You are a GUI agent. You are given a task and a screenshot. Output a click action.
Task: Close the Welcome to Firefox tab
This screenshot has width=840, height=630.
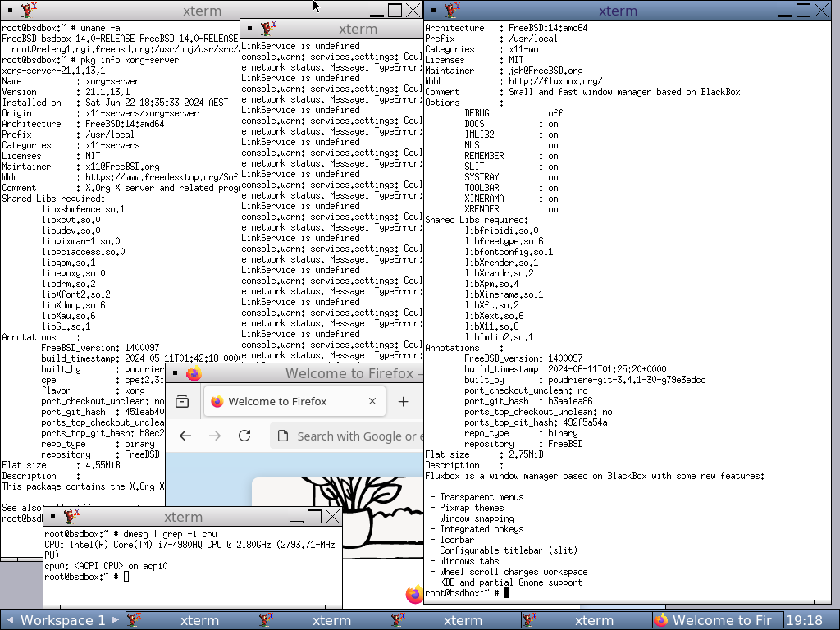tap(372, 401)
